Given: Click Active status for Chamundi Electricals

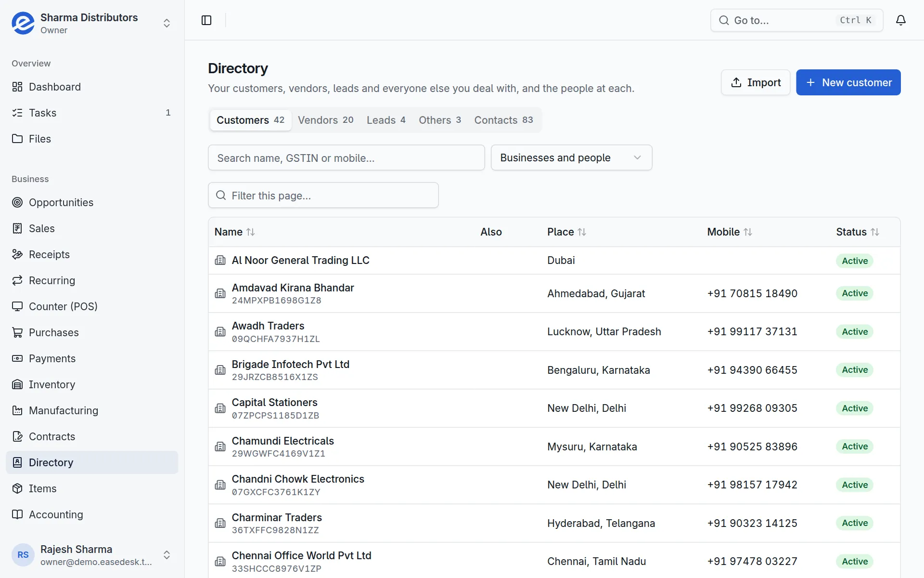Looking at the screenshot, I should [x=854, y=447].
